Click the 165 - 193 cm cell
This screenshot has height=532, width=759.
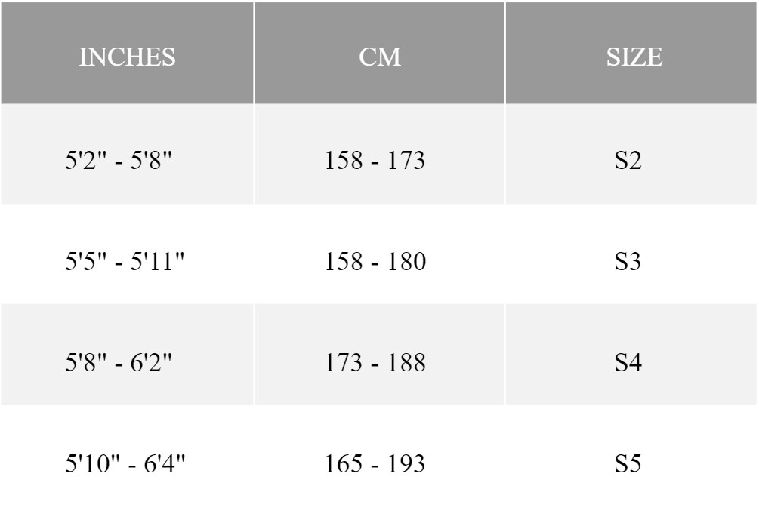(x=379, y=457)
